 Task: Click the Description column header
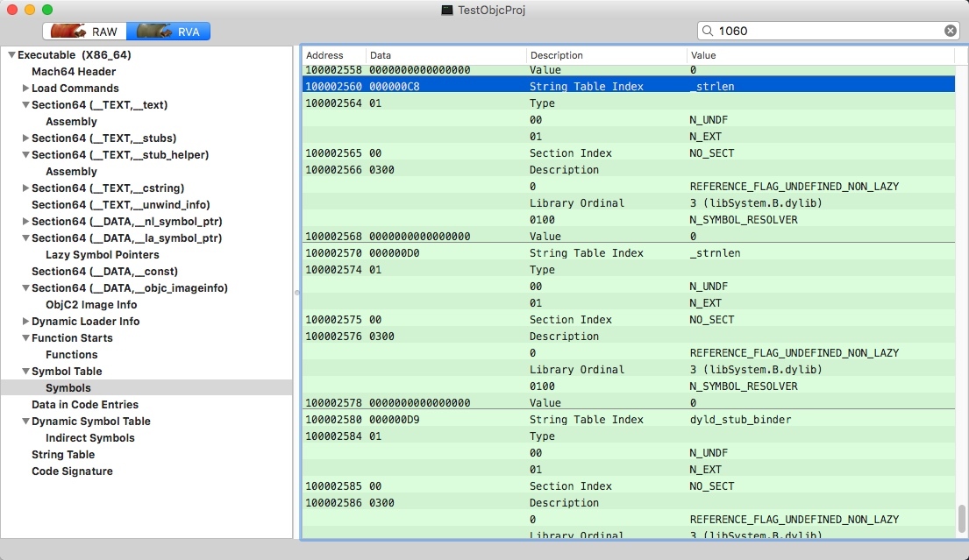point(606,55)
